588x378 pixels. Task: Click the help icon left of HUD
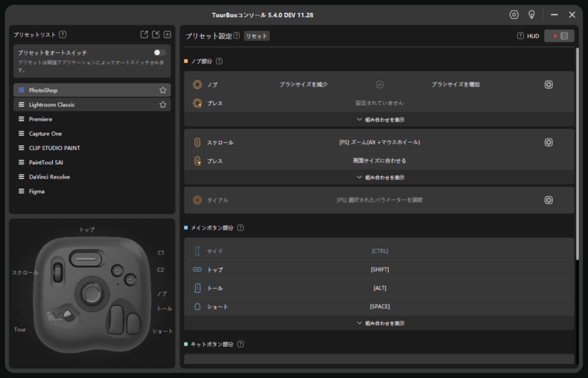(520, 36)
